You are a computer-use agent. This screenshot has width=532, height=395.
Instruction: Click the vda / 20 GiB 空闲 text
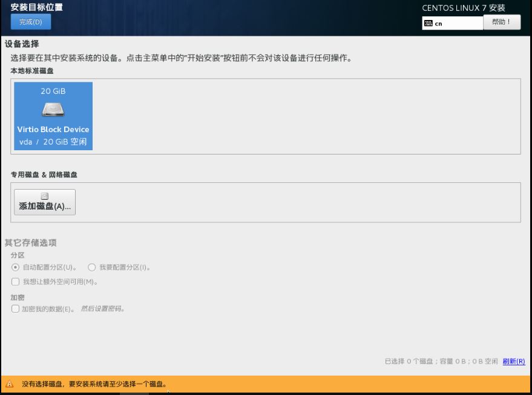53,142
